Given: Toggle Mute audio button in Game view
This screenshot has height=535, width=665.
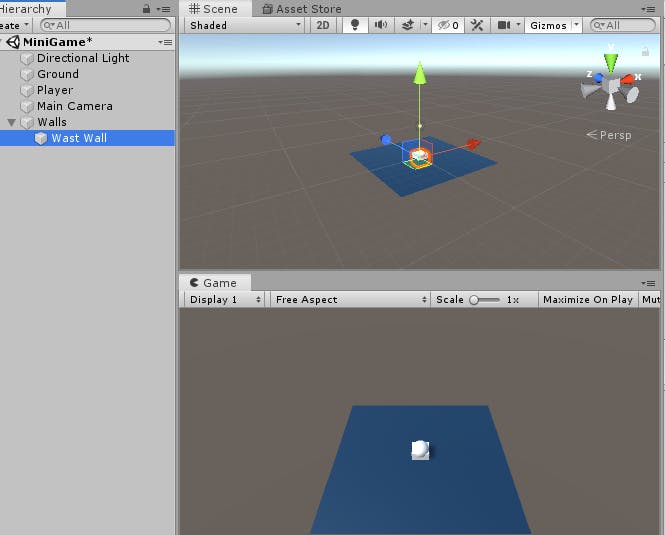Looking at the screenshot, I should 651,300.
